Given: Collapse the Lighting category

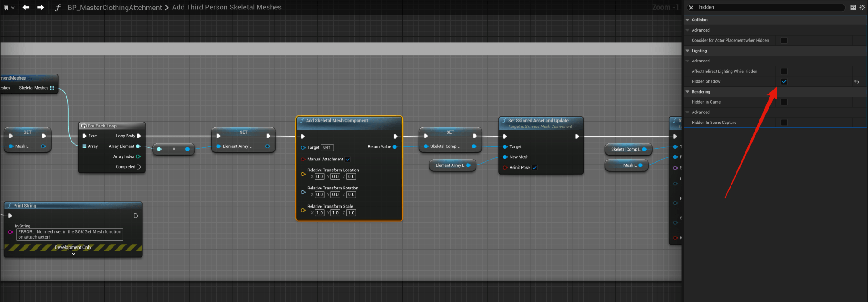Looking at the screenshot, I should 688,51.
